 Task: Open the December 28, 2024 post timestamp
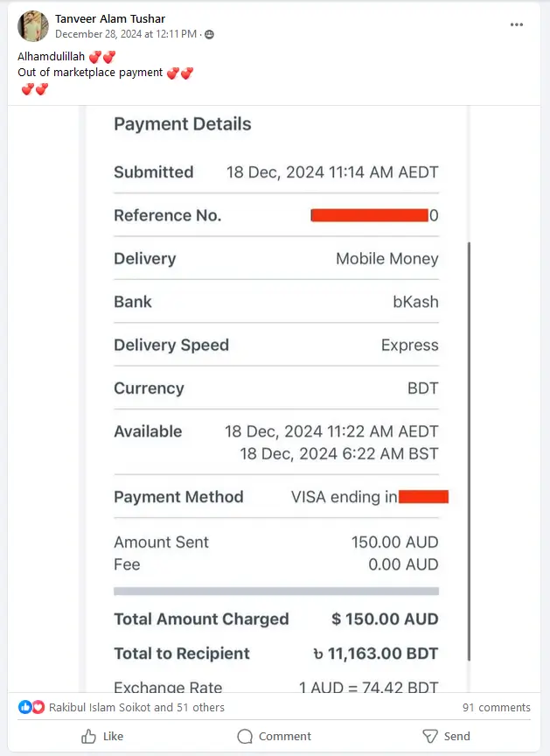click(126, 34)
